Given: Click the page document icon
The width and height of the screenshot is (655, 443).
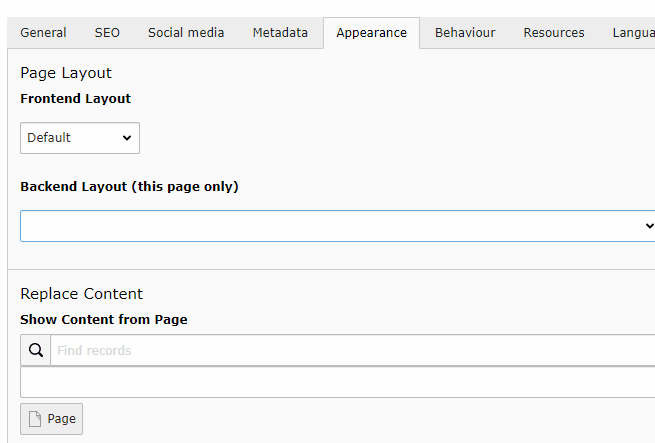Looking at the screenshot, I should pyautogui.click(x=35, y=419).
